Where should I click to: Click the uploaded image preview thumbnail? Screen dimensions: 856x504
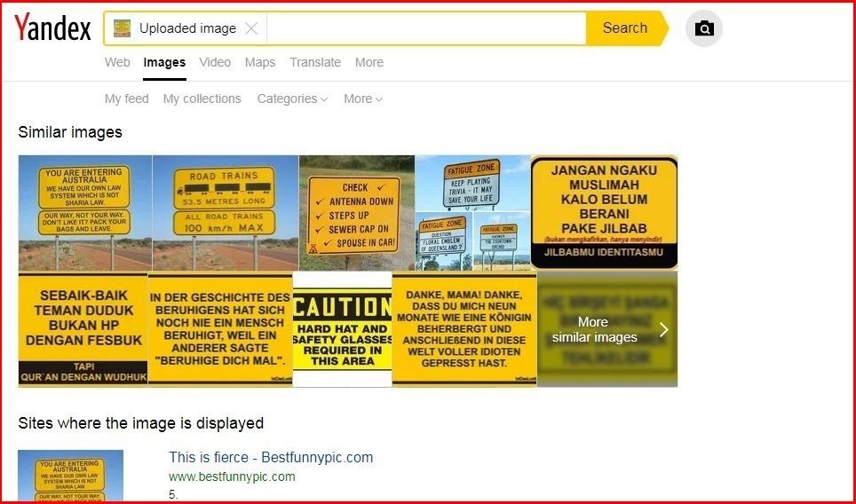(x=122, y=28)
